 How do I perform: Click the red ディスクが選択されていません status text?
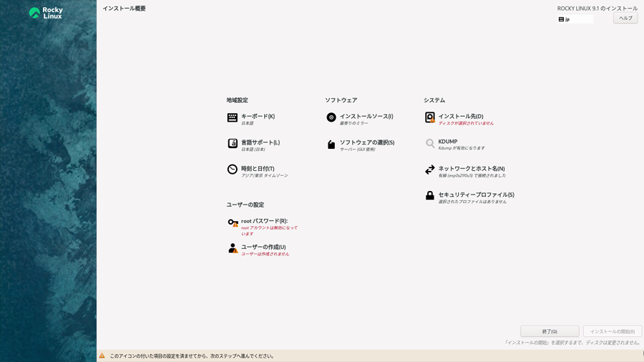click(x=466, y=123)
